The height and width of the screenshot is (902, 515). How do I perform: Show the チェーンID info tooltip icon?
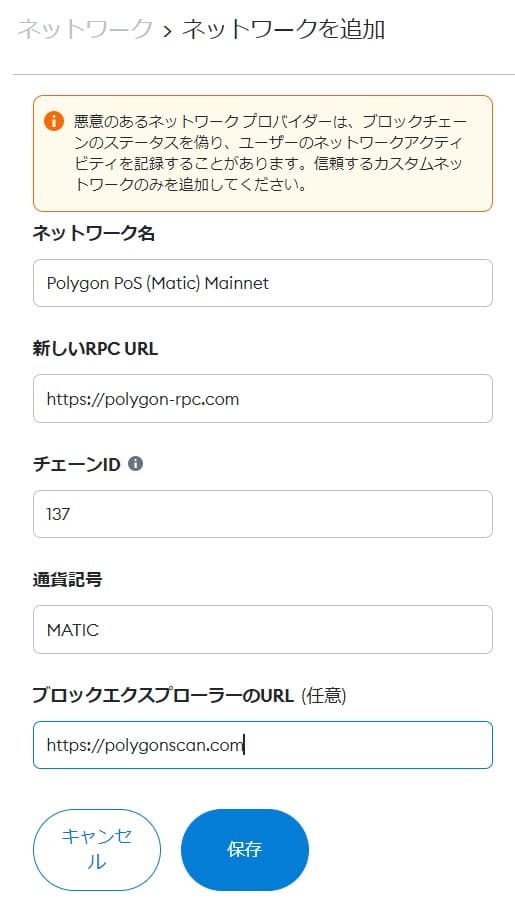135,464
